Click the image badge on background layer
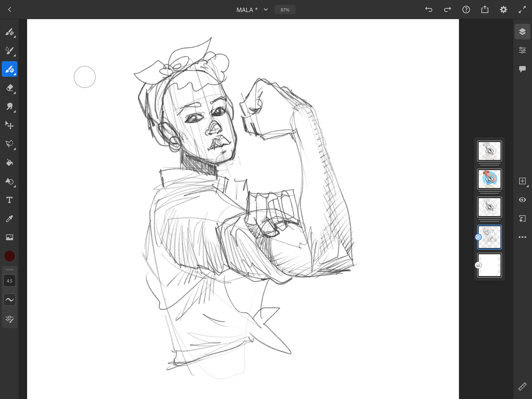The height and width of the screenshot is (399, 532). [478, 265]
